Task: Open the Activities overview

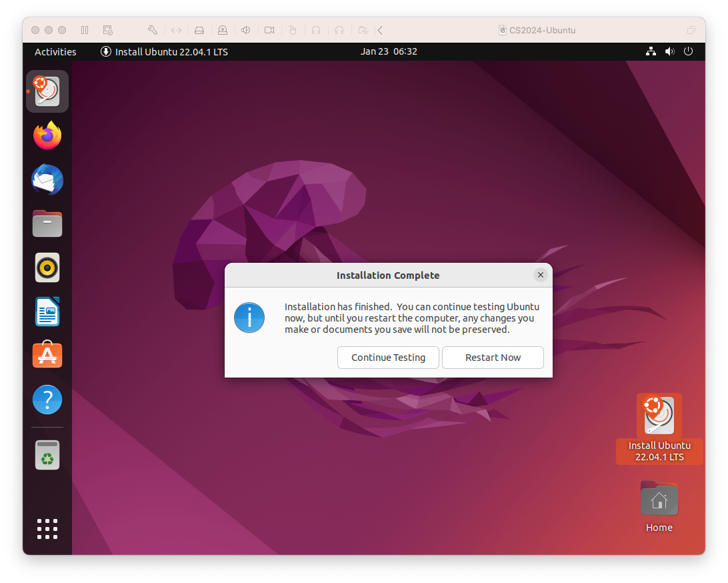Action: pos(55,51)
